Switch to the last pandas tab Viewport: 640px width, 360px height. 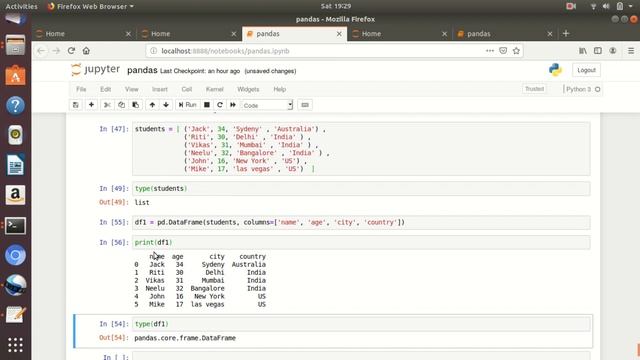[x=505, y=34]
